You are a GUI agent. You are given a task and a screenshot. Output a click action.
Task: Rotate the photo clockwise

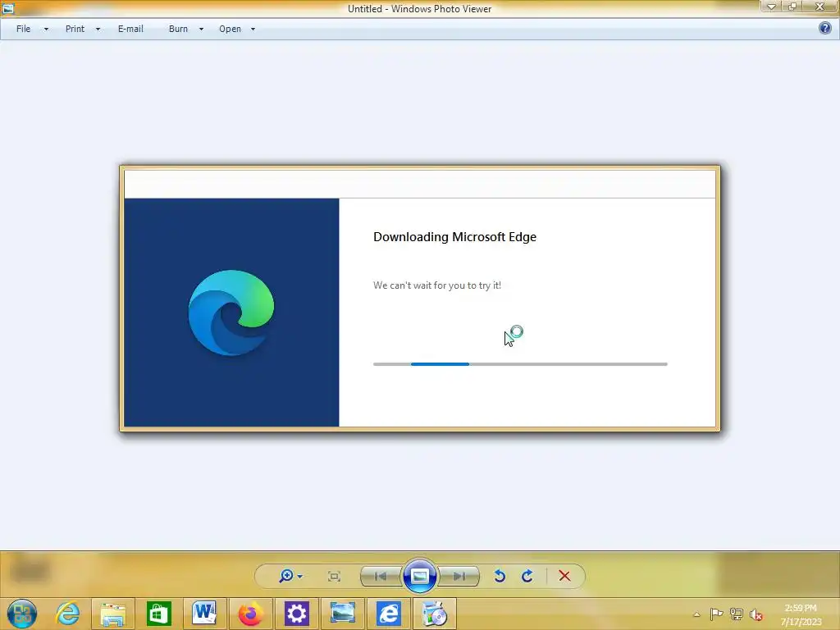[527, 576]
